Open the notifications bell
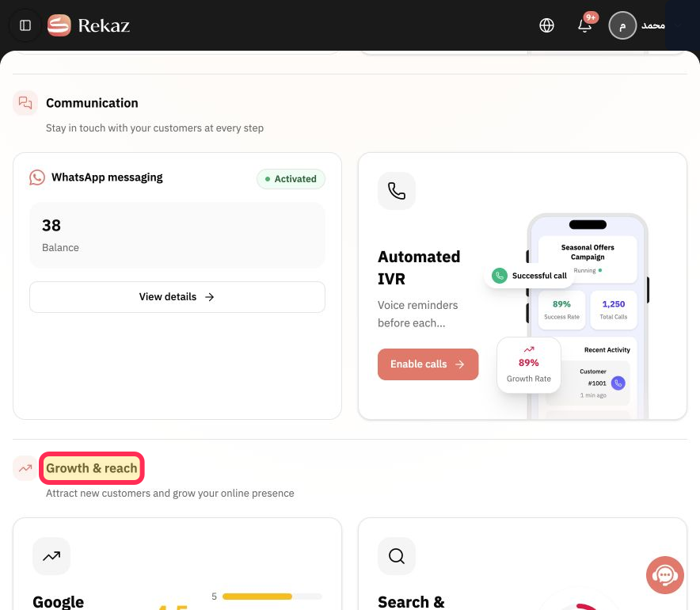700x610 pixels. [x=585, y=25]
